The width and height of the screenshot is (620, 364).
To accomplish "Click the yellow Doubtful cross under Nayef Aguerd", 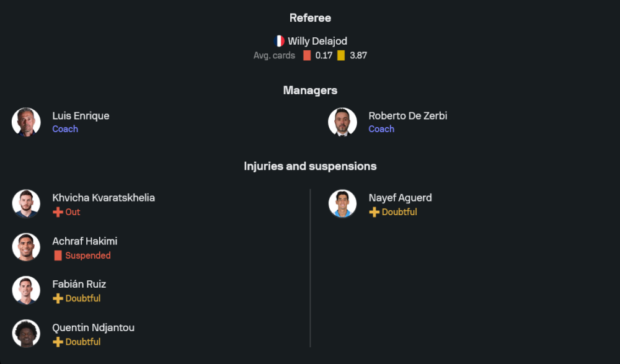I will tap(374, 212).
